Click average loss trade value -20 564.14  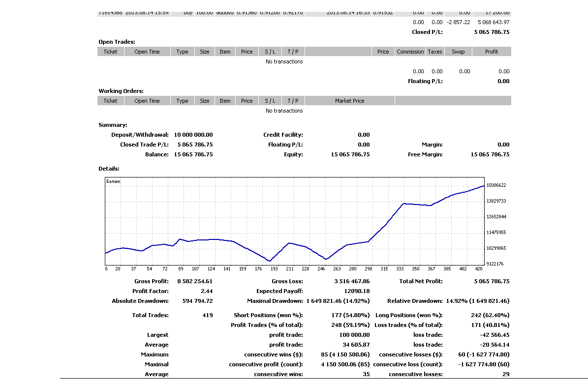click(x=495, y=344)
